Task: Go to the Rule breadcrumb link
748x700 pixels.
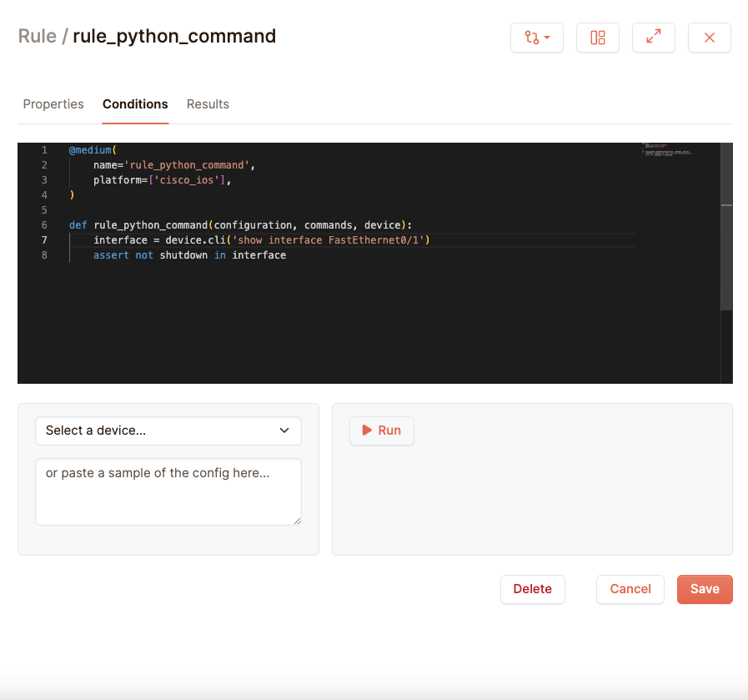Action: tap(37, 37)
